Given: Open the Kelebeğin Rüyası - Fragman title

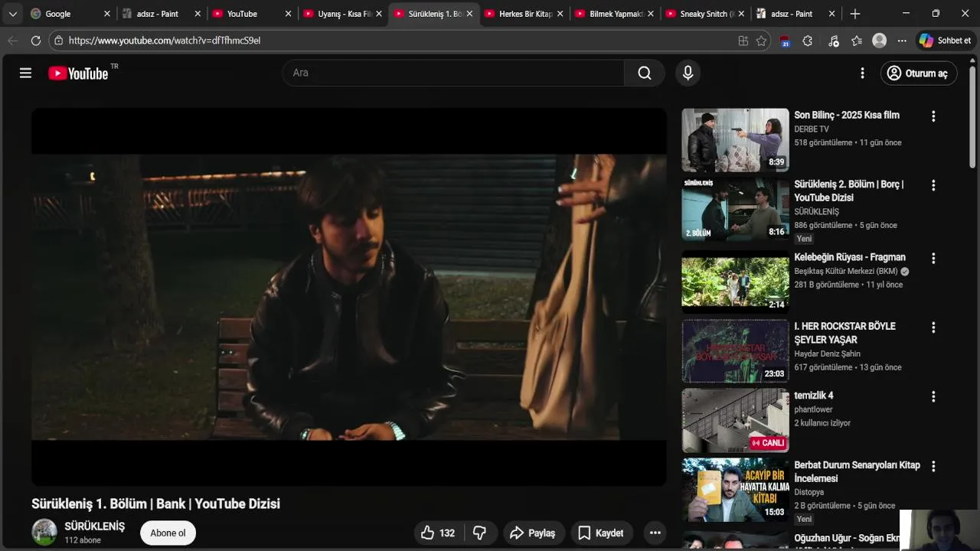Looking at the screenshot, I should [x=850, y=257].
